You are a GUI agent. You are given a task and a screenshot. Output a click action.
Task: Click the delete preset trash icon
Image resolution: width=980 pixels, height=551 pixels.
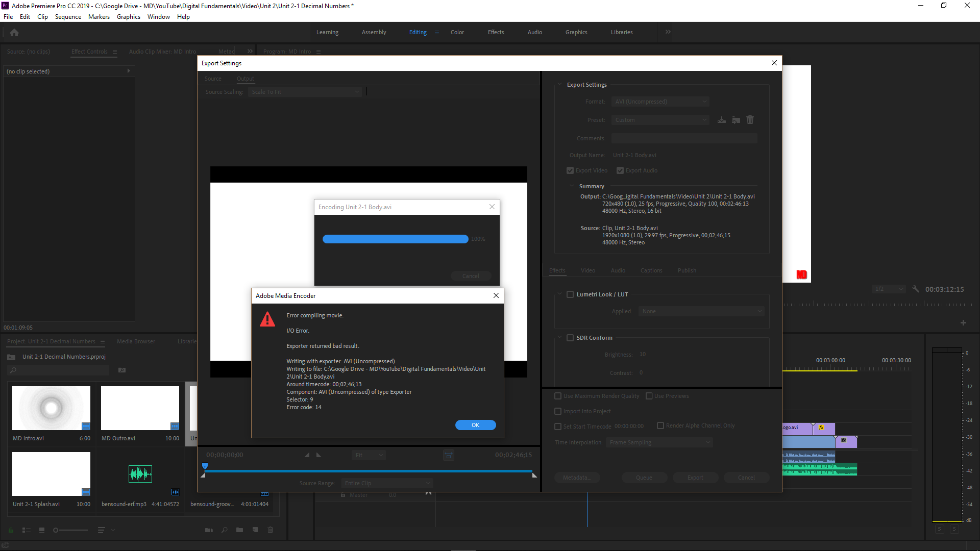(x=750, y=120)
